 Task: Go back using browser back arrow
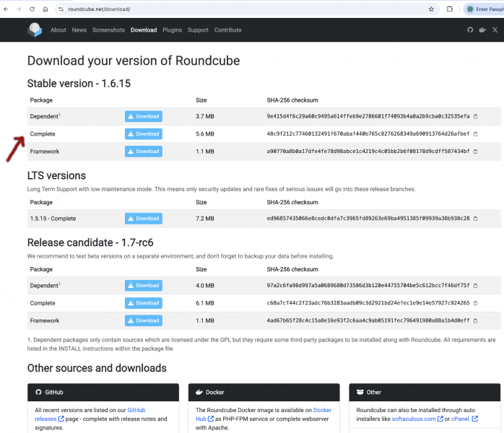click(x=6, y=9)
